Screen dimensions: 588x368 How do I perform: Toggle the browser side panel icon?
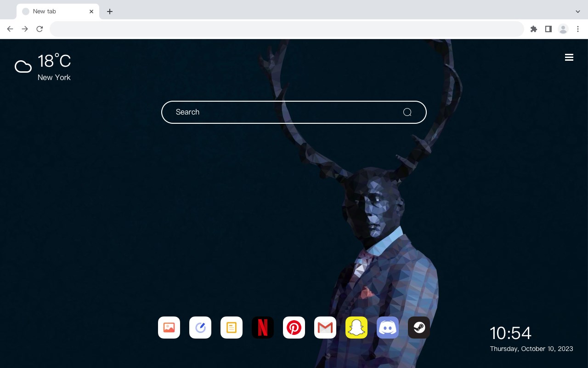click(x=548, y=29)
